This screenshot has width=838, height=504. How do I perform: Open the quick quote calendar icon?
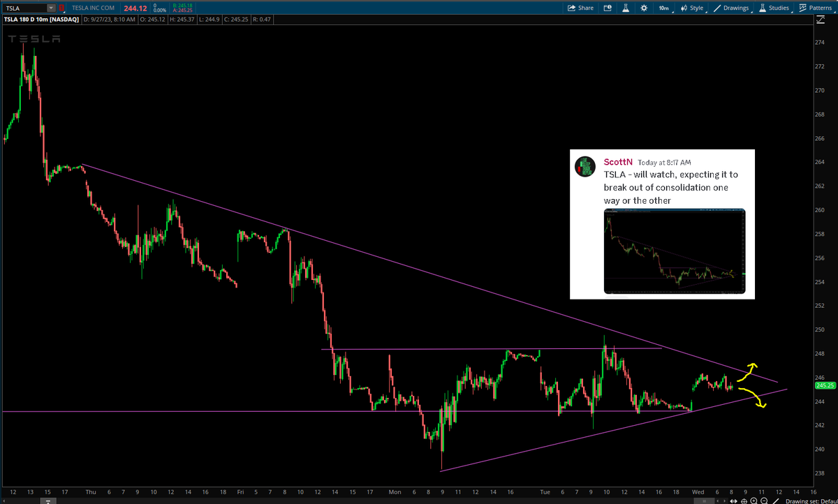(608, 8)
